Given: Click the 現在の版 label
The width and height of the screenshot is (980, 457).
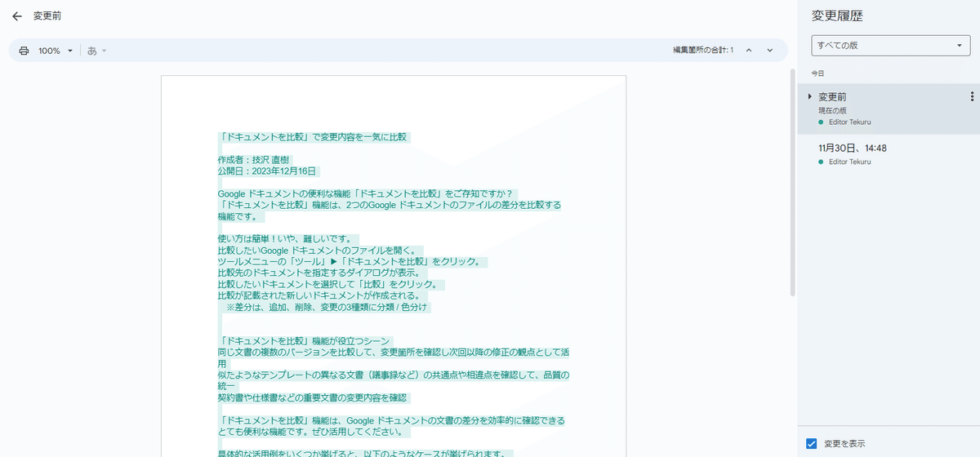Looking at the screenshot, I should pyautogui.click(x=835, y=110).
